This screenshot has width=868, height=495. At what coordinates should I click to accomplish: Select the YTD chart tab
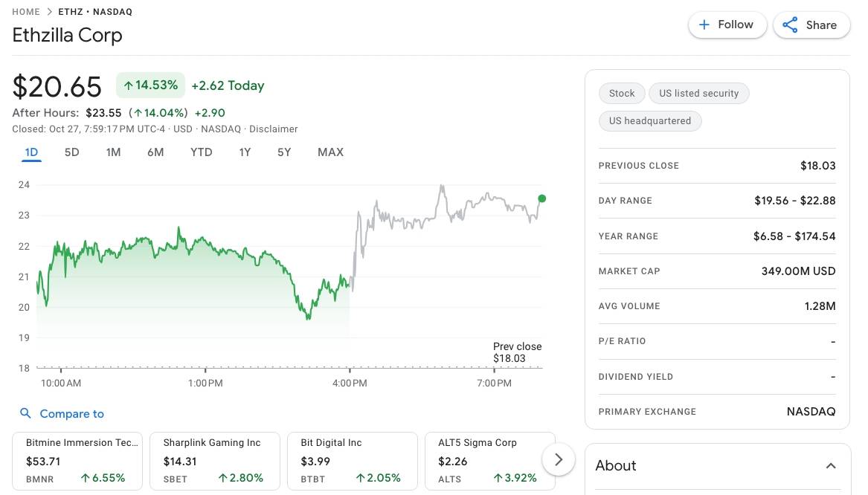tap(201, 152)
